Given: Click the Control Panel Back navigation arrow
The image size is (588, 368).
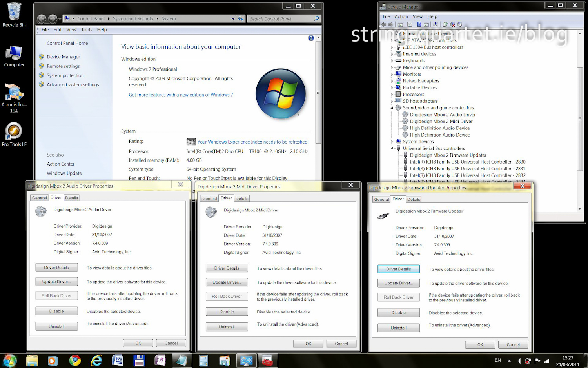Looking at the screenshot, I should tap(42, 18).
